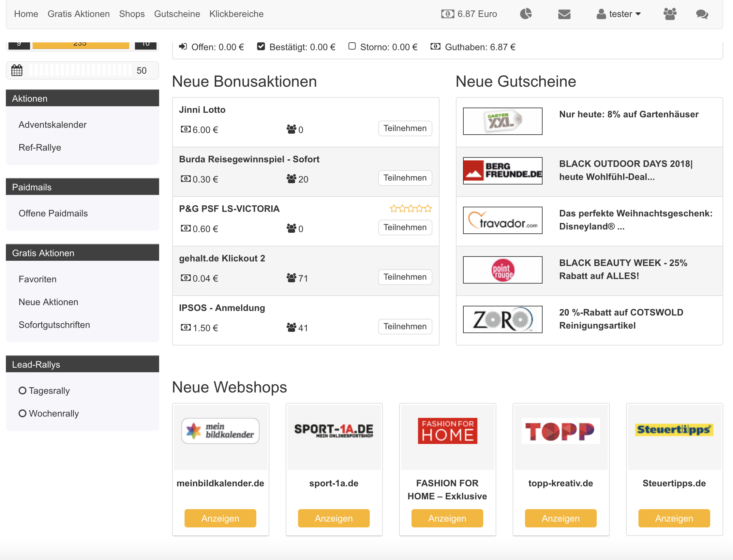Viewport: 733px width, 560px height.
Task: Click Teilnehmen for IPSOS - Anmeldung
Action: (x=405, y=326)
